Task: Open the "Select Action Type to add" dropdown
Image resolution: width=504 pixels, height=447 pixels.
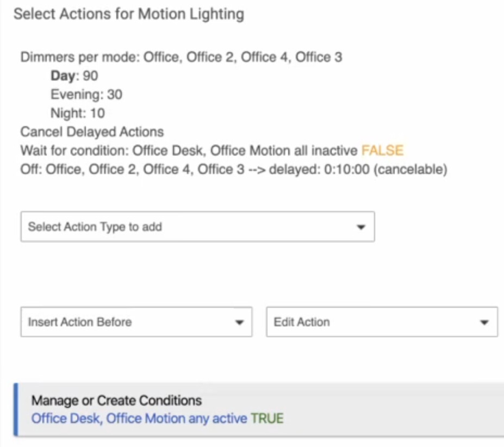Action: click(197, 227)
